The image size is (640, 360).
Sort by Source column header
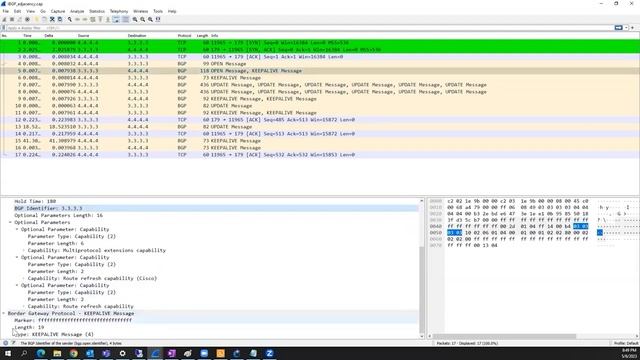click(x=83, y=36)
